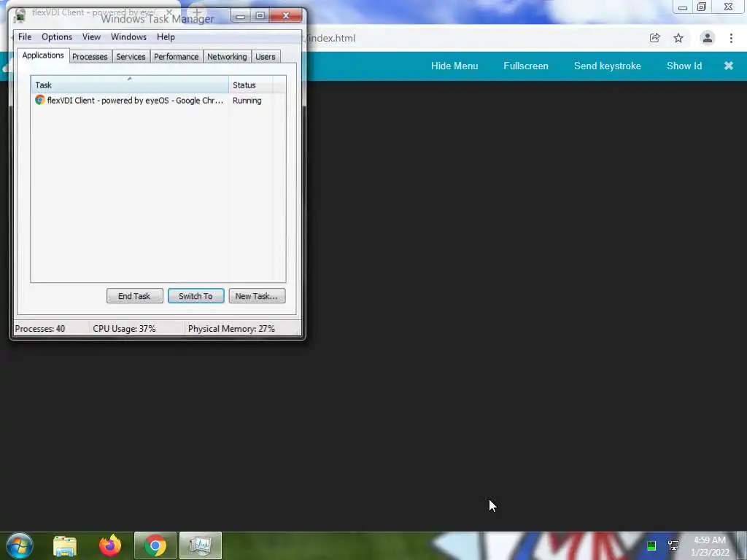This screenshot has width=747, height=560.
Task: Click Send keystroke in flexVDI toolbar
Action: (x=608, y=66)
